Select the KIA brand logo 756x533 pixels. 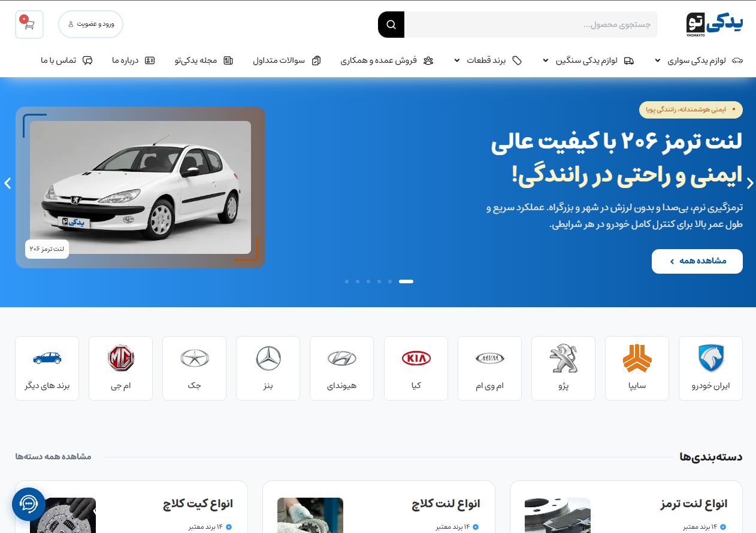416,359
